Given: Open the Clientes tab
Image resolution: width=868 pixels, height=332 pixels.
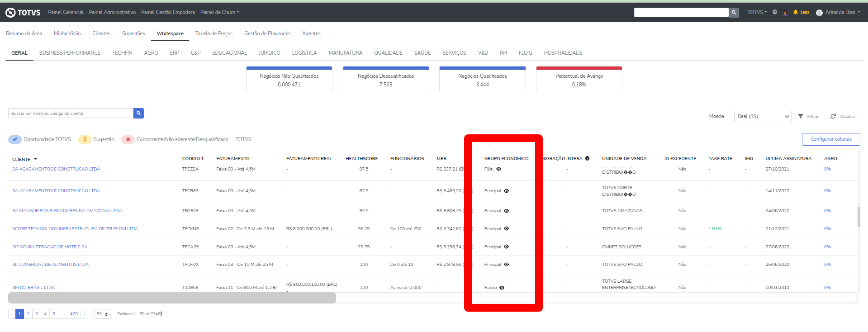Looking at the screenshot, I should tap(101, 33).
